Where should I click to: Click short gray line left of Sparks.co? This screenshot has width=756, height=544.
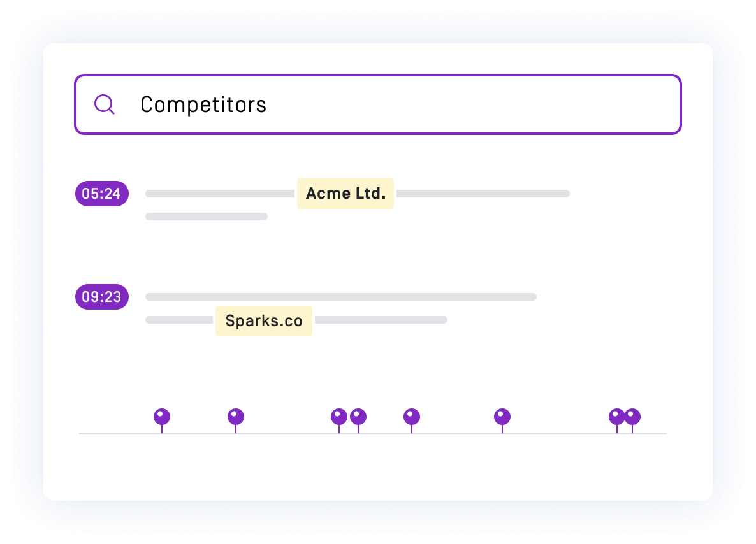click(x=179, y=320)
